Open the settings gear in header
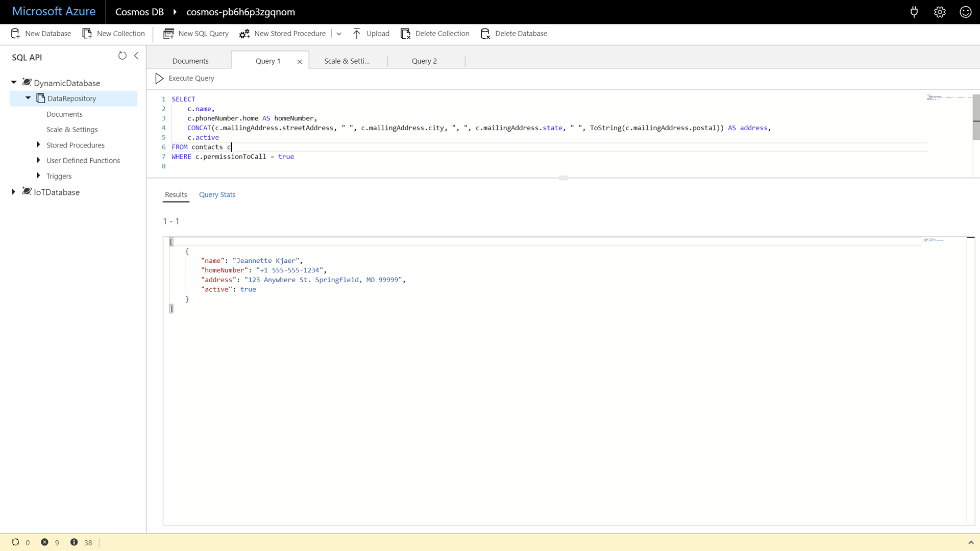Screen dimensions: 980x551 tap(940, 12)
